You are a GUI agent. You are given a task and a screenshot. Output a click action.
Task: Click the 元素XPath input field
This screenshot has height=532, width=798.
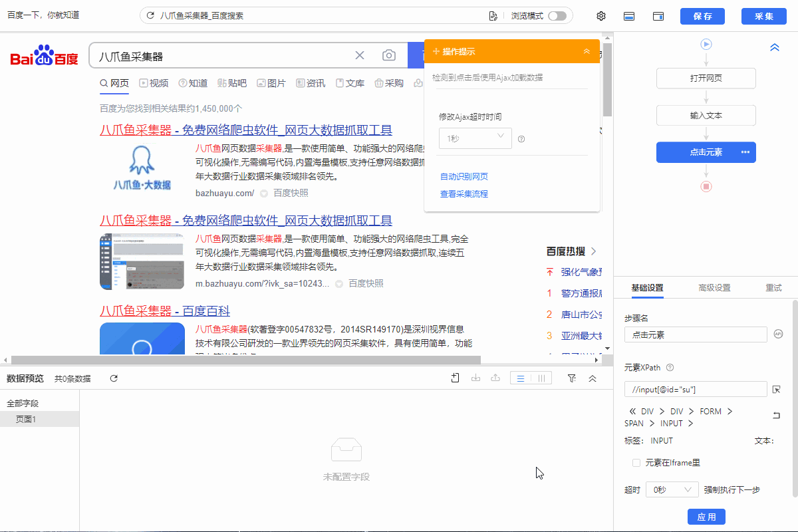(696, 389)
